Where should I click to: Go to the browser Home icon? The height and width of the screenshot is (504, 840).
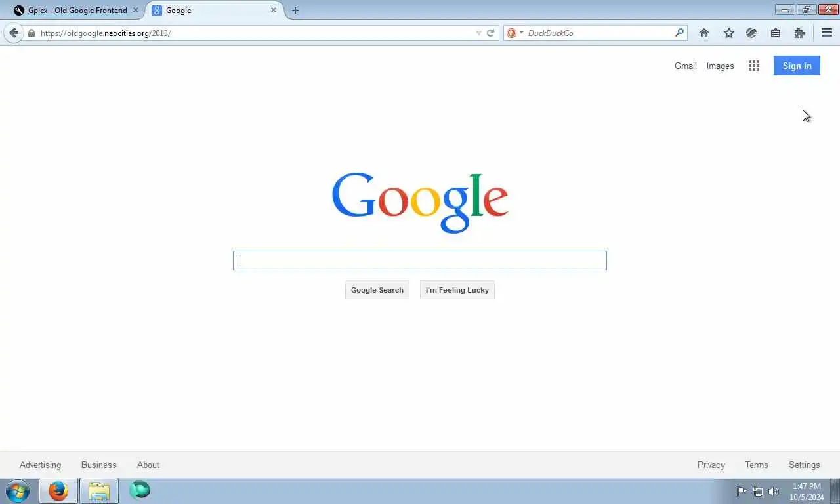click(x=704, y=33)
